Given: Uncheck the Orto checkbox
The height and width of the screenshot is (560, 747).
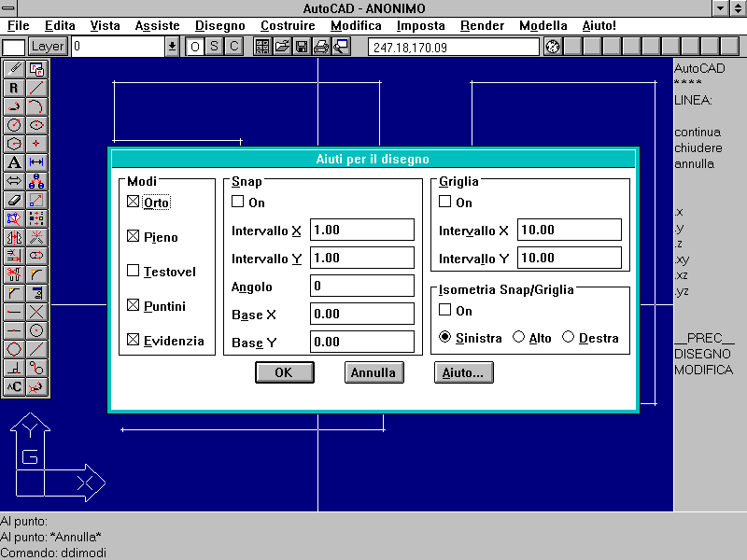Looking at the screenshot, I should [133, 202].
